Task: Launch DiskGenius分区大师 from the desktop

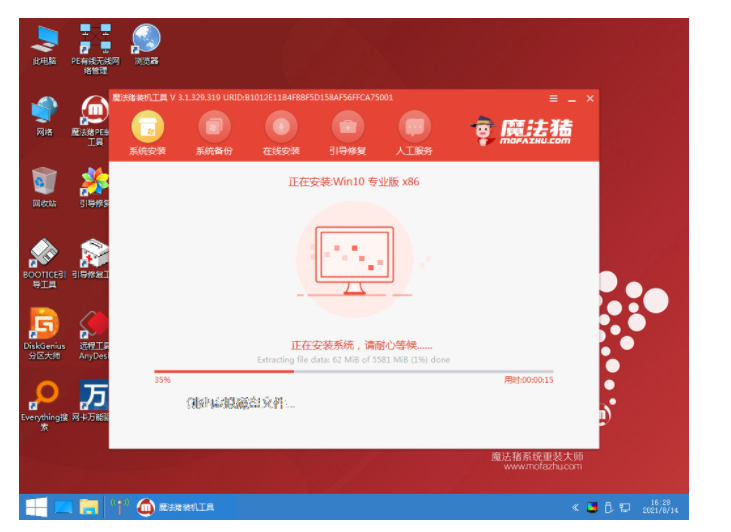Action: tap(44, 334)
